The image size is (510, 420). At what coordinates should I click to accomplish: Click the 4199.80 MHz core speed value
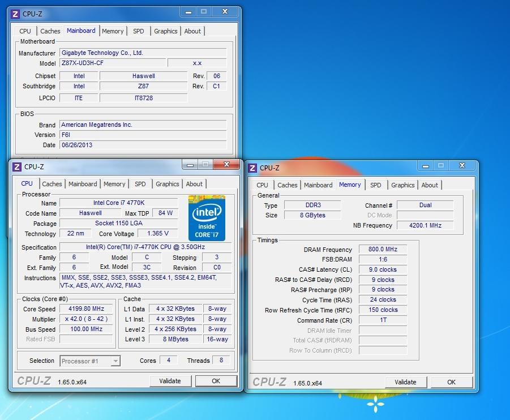(86, 308)
